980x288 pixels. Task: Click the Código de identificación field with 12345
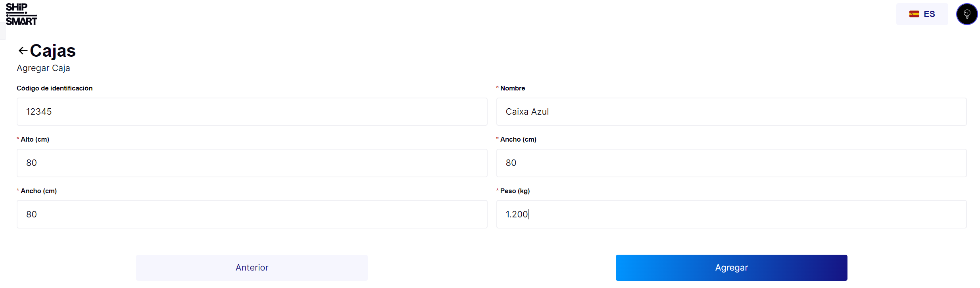252,112
